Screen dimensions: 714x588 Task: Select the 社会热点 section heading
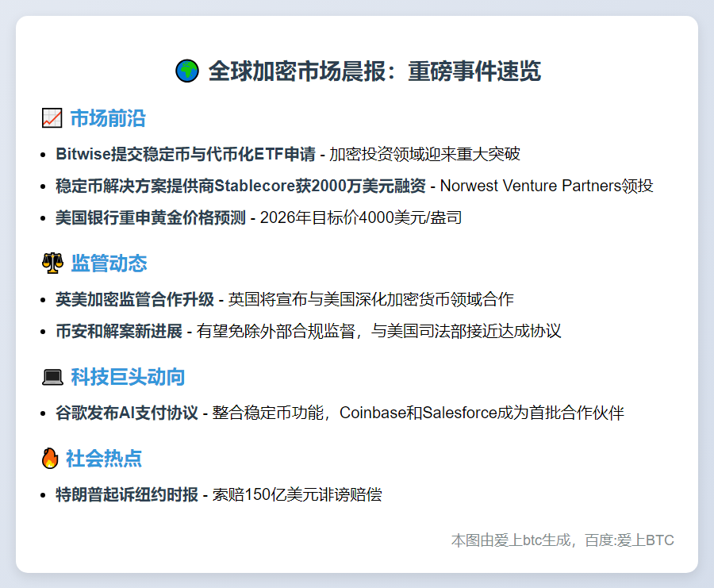[x=104, y=459]
